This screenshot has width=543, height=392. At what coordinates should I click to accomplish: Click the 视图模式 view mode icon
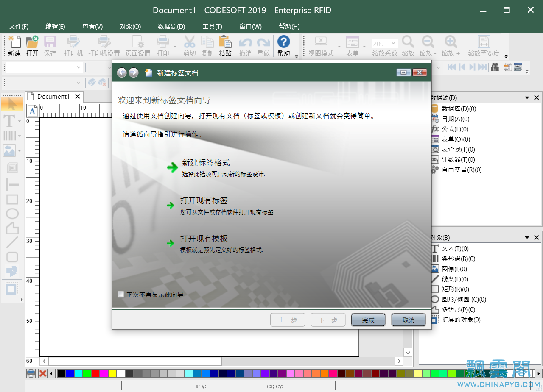click(x=321, y=46)
